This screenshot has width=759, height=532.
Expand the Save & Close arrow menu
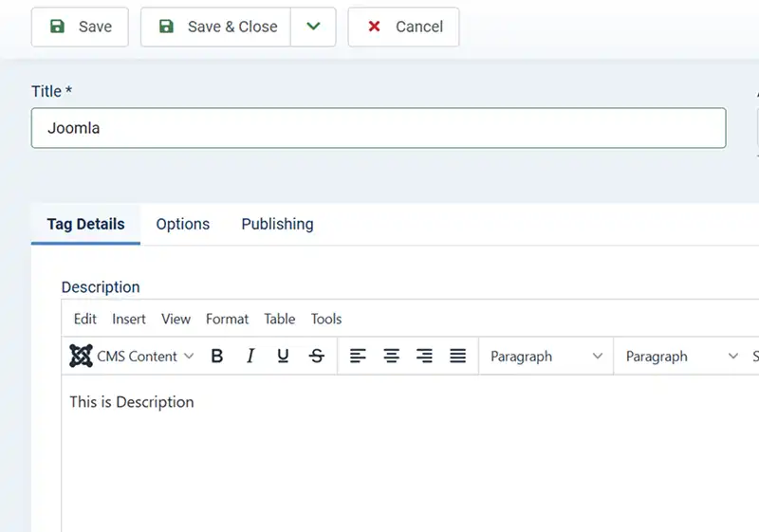point(313,27)
